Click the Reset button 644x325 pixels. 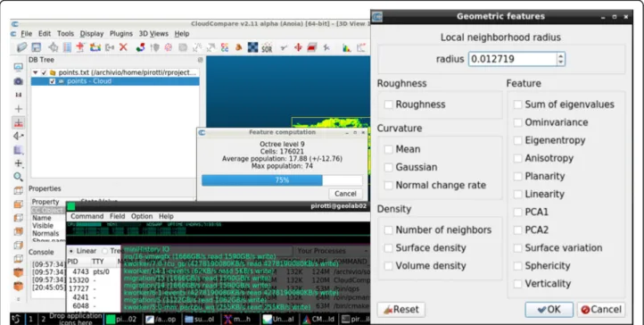(x=400, y=310)
